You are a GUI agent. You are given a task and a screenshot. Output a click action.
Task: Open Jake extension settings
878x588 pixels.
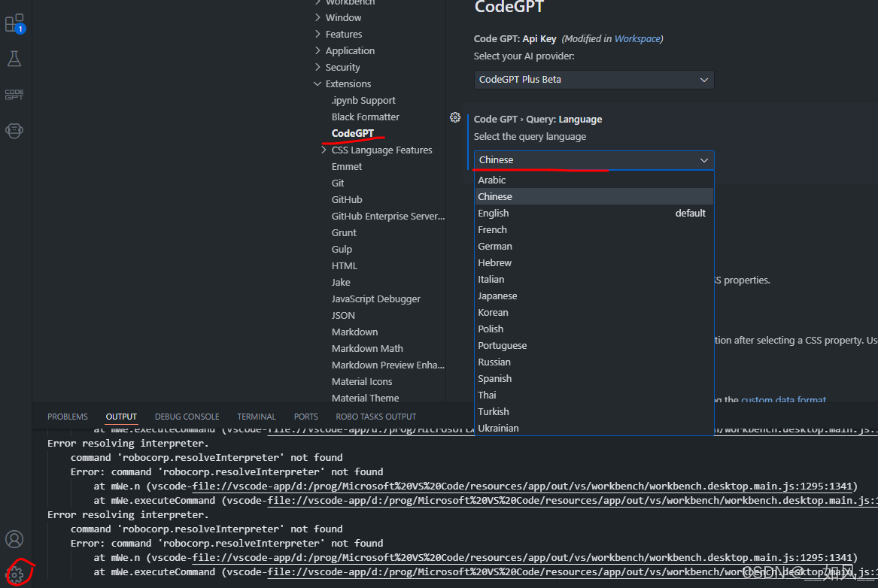[341, 283]
